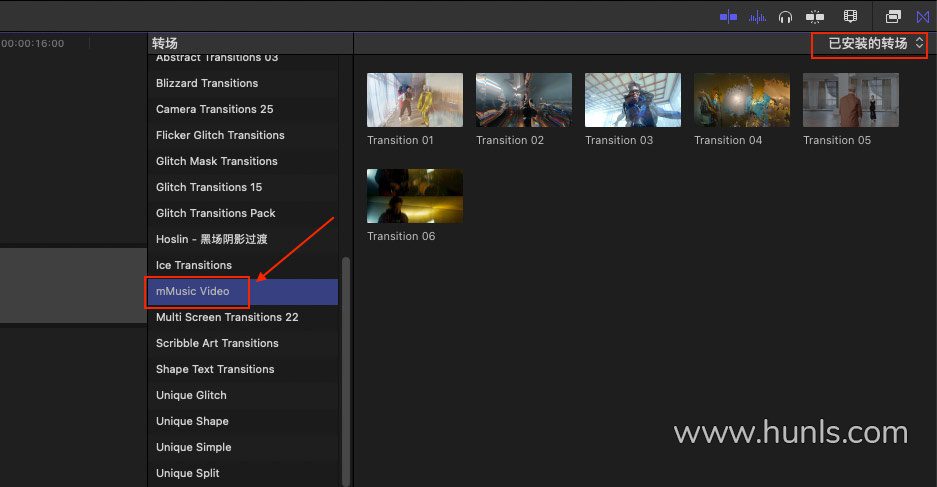Image resolution: width=937 pixels, height=487 pixels.
Task: Select Unique Glitch category
Action: [243, 396]
